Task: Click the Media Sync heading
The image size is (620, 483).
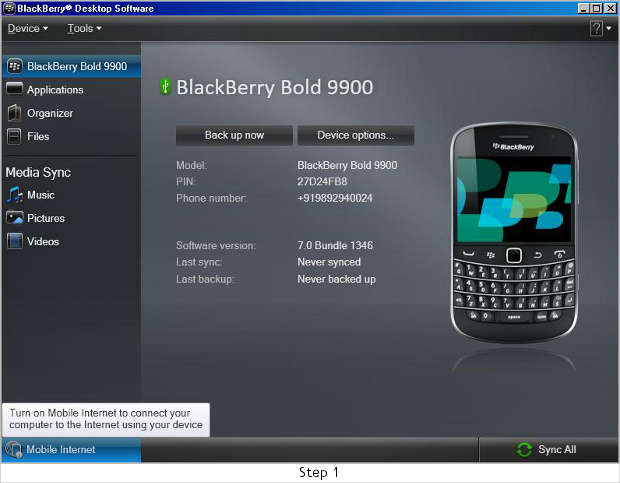Action: 38,172
